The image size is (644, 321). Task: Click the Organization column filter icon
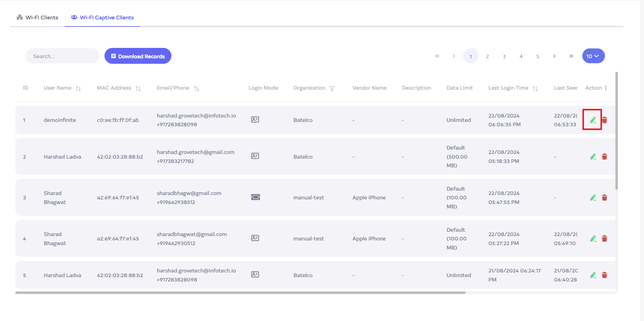coord(332,88)
